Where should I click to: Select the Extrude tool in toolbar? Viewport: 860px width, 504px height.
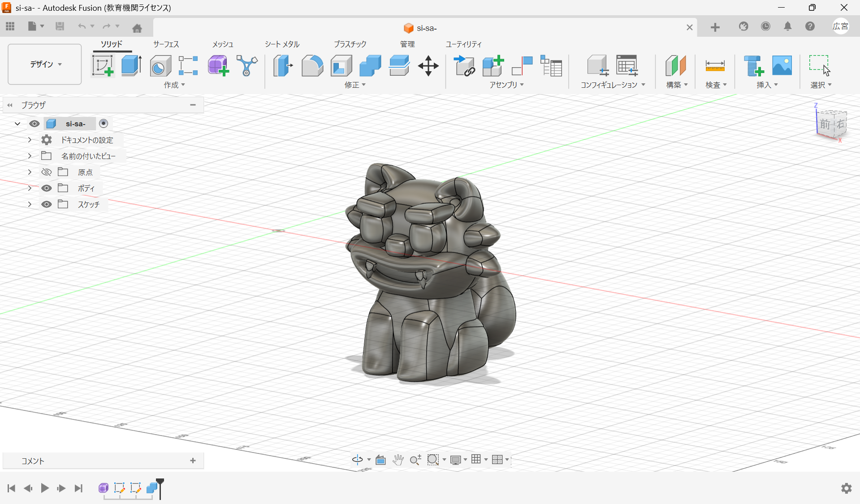point(131,66)
